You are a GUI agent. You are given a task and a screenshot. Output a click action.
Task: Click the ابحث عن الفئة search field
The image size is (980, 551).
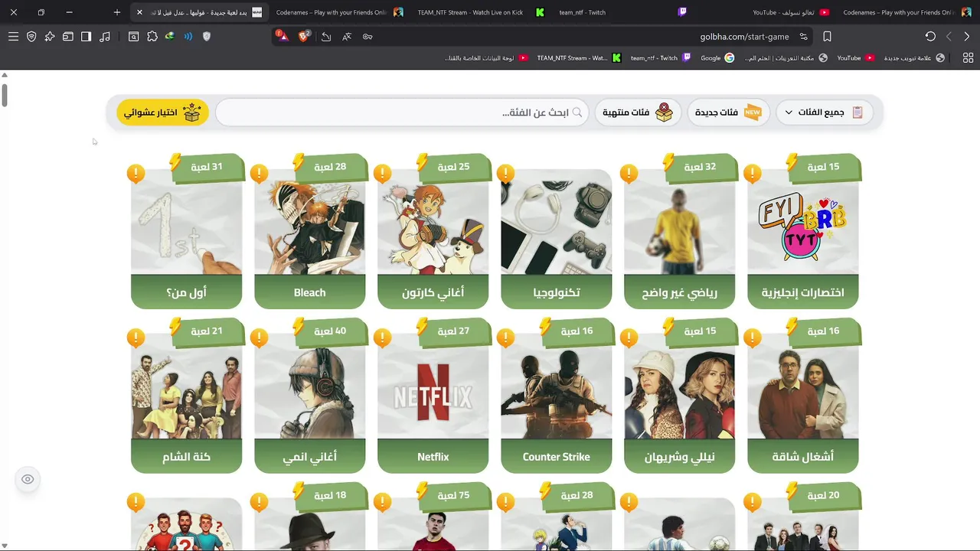click(402, 112)
